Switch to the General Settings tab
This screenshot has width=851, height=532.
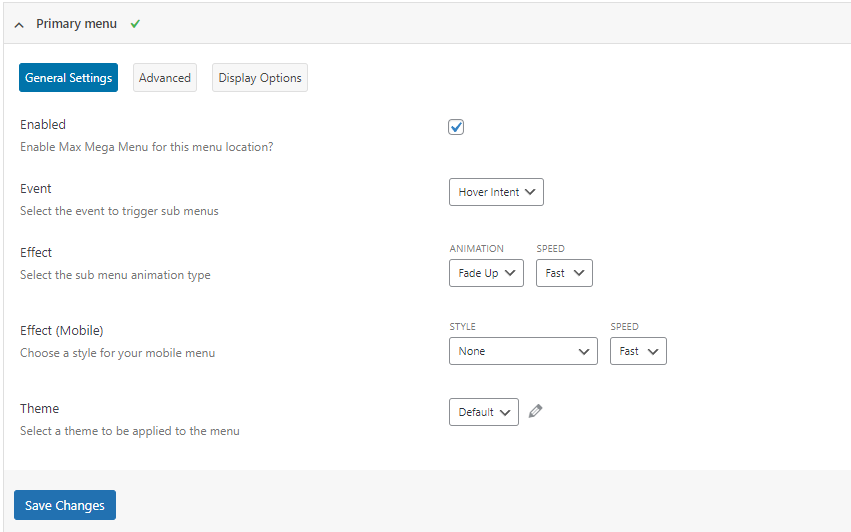[x=68, y=78]
